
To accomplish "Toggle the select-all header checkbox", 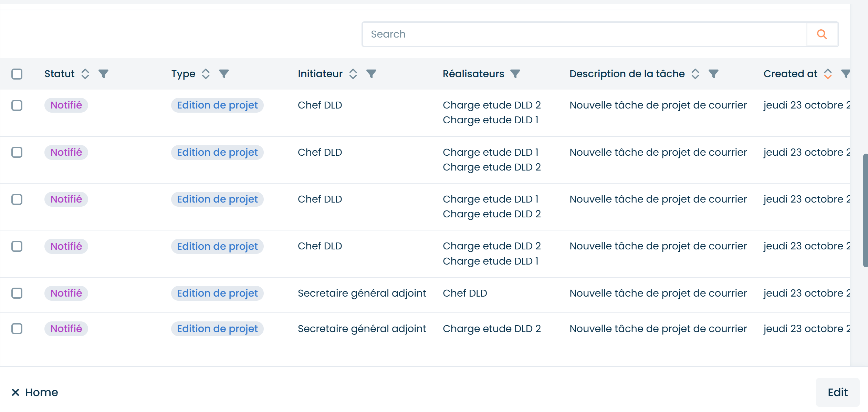I will (x=17, y=74).
